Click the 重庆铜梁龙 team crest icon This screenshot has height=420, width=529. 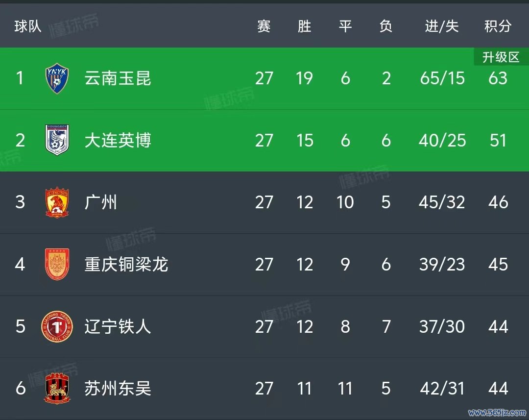(x=57, y=264)
